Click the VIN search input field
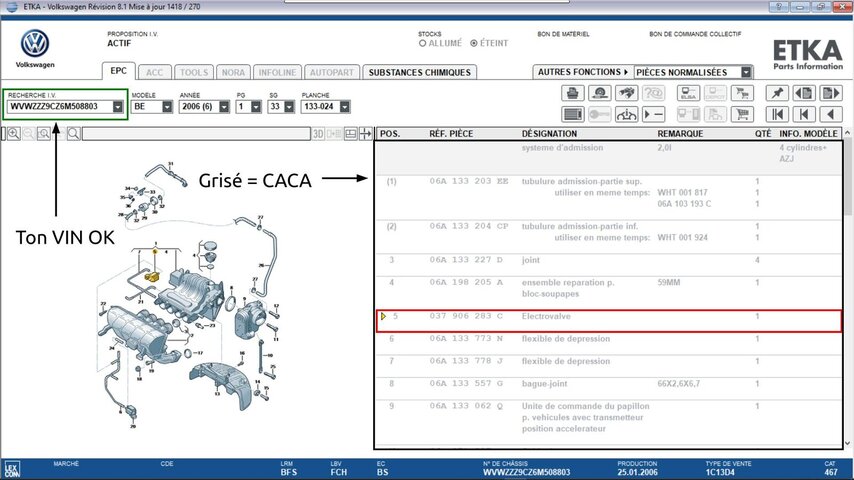The height and width of the screenshot is (480, 854). (x=60, y=107)
